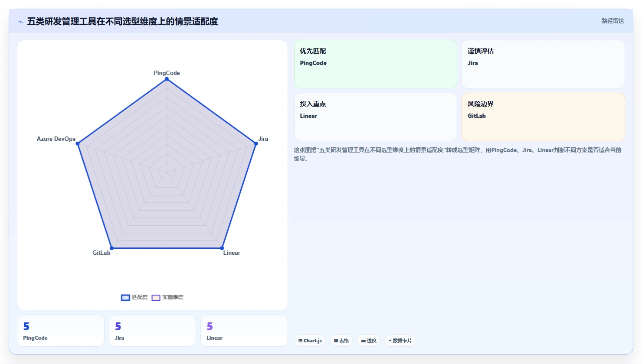The width and height of the screenshot is (642, 364).
Task: Click the Linear score card showing 5
Action: click(x=244, y=331)
